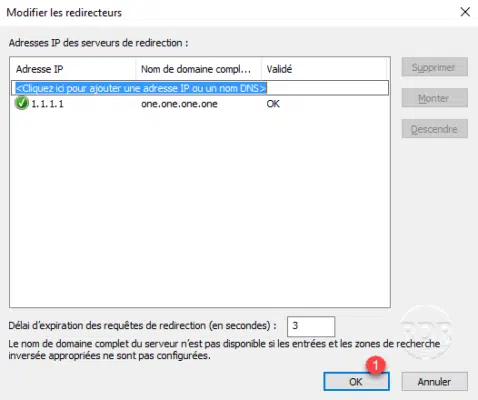
Task: Focus the timeout seconds field showing 3
Action: [x=311, y=326]
